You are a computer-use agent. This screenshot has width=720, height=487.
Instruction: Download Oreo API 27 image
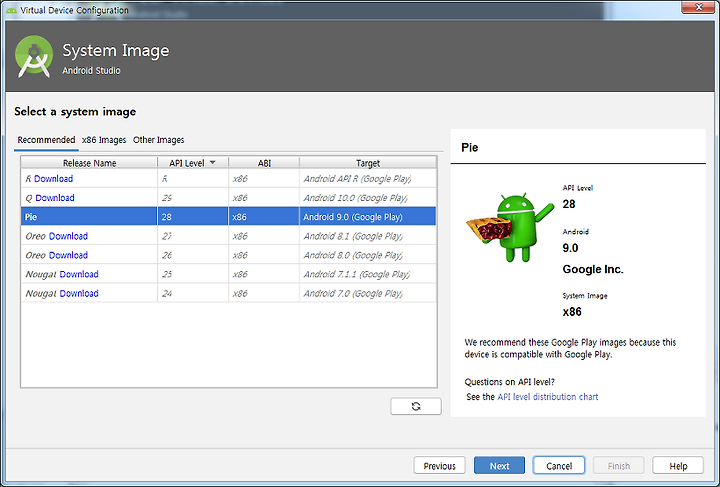tap(68, 236)
